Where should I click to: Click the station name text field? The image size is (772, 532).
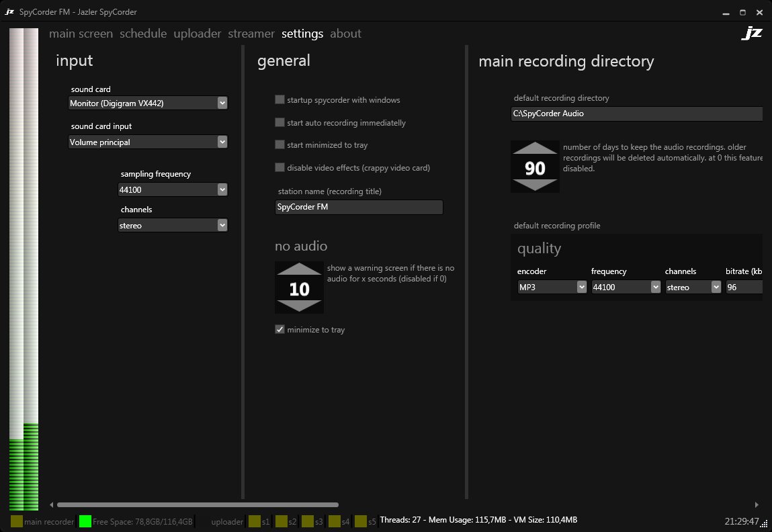[x=359, y=207]
